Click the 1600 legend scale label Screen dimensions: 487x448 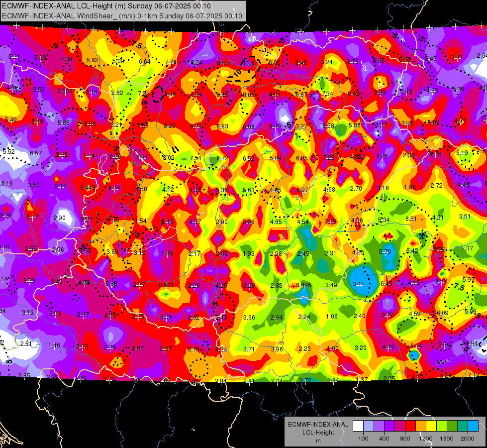(447, 439)
